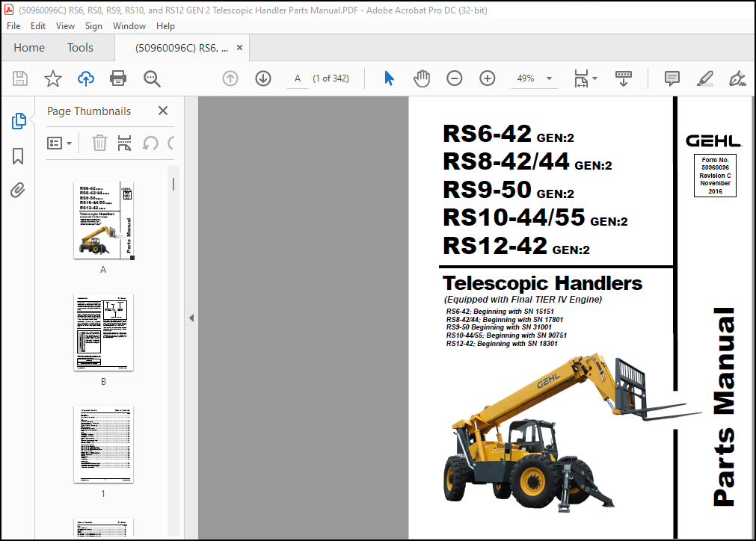
Task: Click the page count (1 of 342)
Action: (331, 78)
